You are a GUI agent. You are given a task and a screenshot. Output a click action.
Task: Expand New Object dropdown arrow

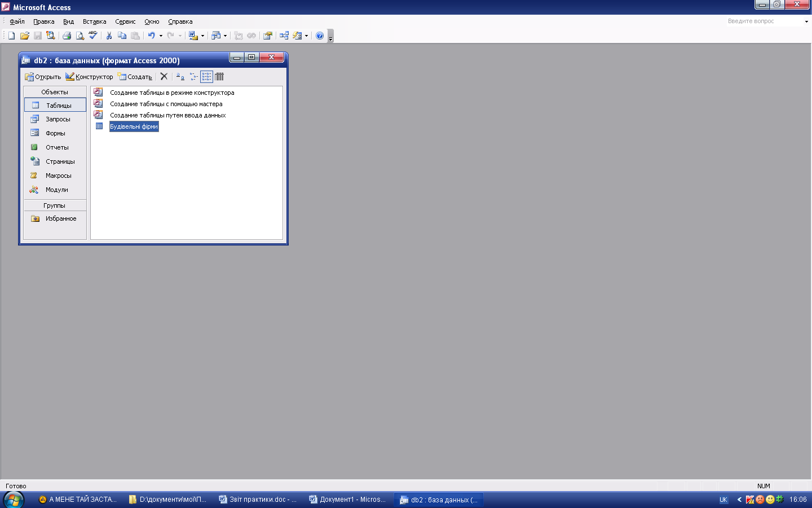(306, 36)
